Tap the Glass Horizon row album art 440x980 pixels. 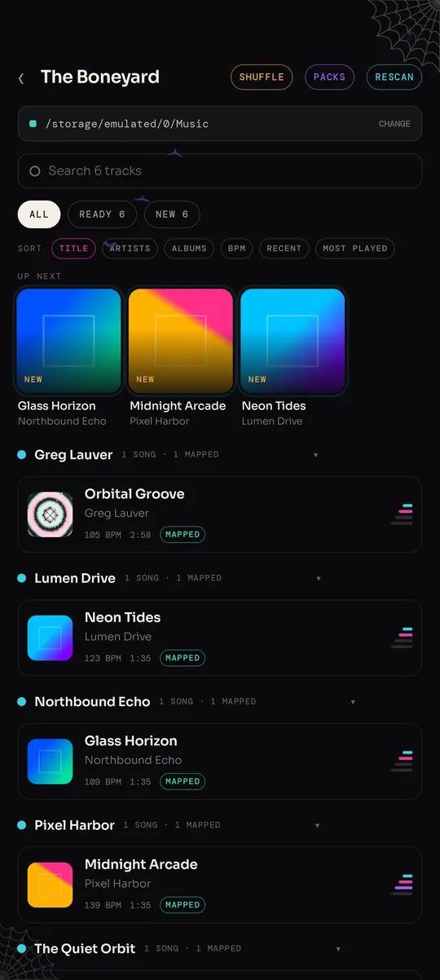point(51,761)
